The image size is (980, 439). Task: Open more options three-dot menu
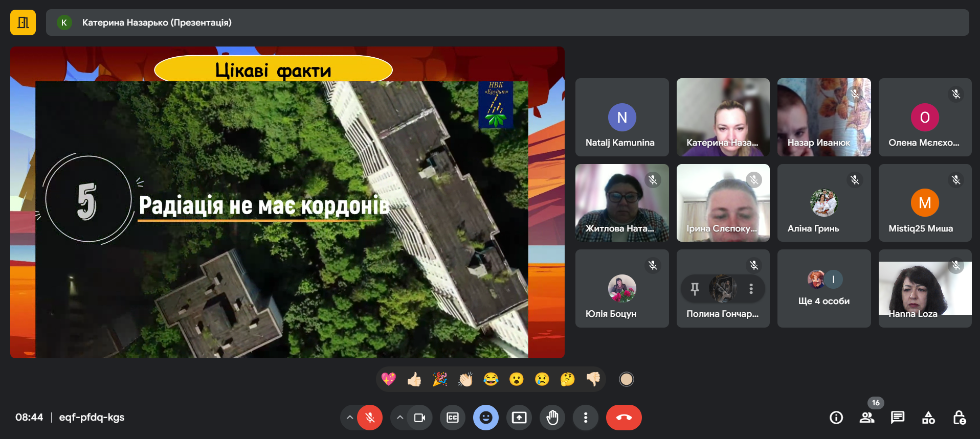point(586,418)
